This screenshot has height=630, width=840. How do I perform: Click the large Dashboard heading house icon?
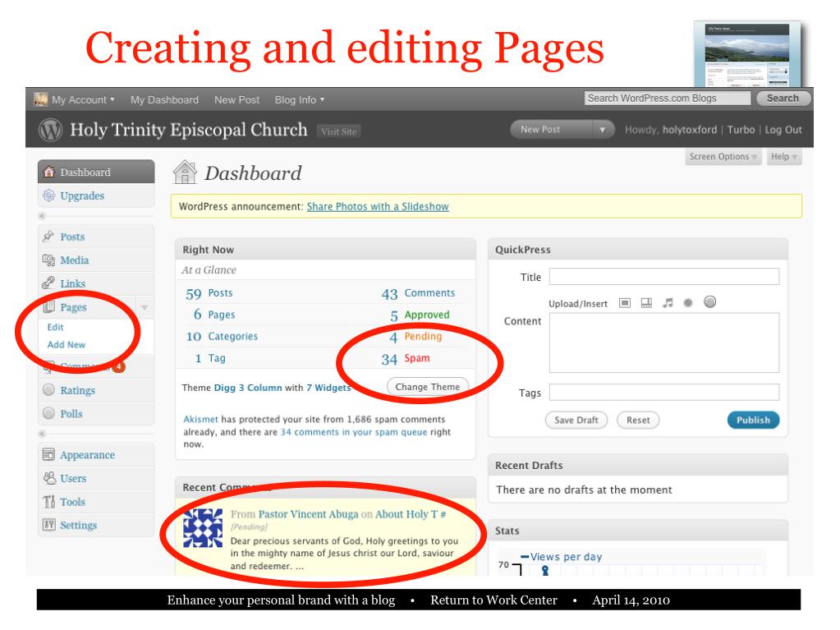click(x=185, y=172)
